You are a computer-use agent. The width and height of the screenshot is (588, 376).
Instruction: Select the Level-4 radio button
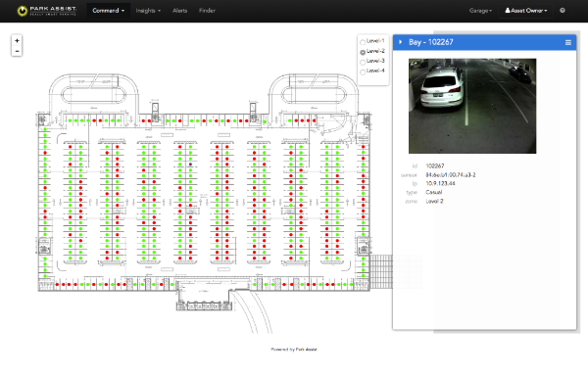click(363, 72)
